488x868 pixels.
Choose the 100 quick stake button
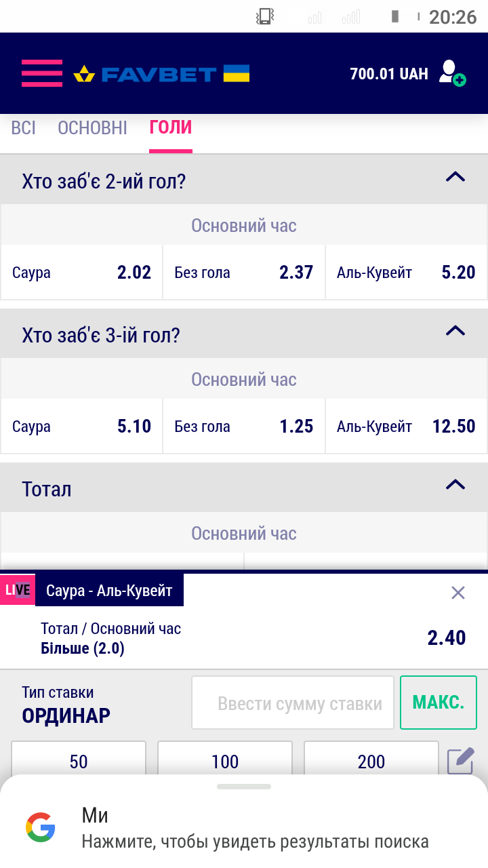coord(225,761)
